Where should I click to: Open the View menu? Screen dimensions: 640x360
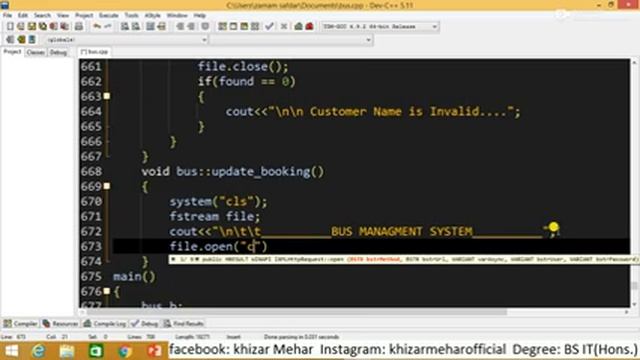62,15
